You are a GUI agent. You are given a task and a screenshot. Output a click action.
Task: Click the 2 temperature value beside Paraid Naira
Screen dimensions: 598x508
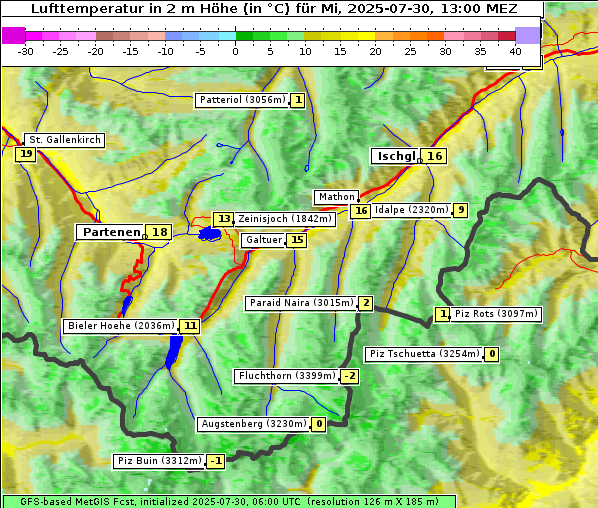pos(366,303)
